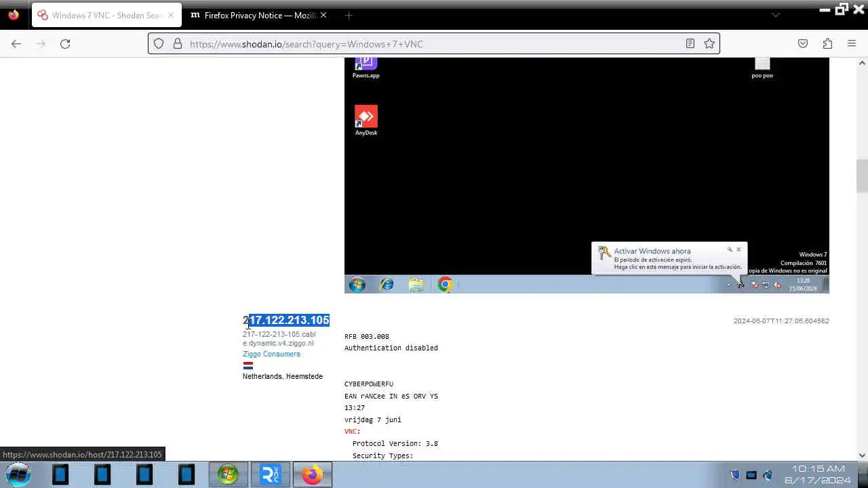Switch to Windows 7 VNC Shodan tab

[x=106, y=15]
